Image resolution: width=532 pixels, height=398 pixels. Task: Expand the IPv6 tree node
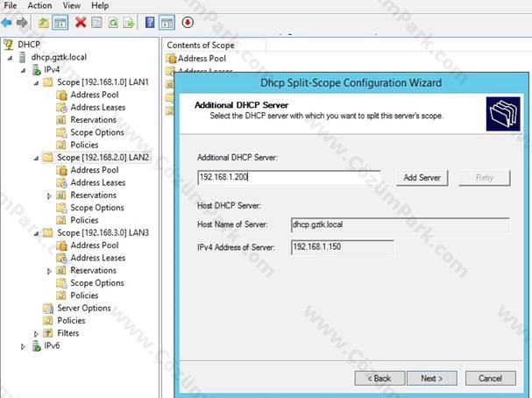tap(24, 346)
